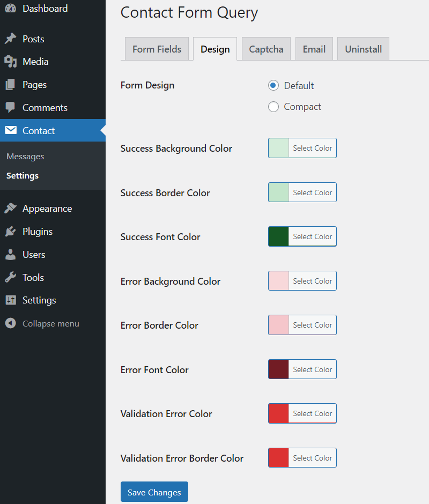Click the Plugins plug icon

click(x=10, y=232)
